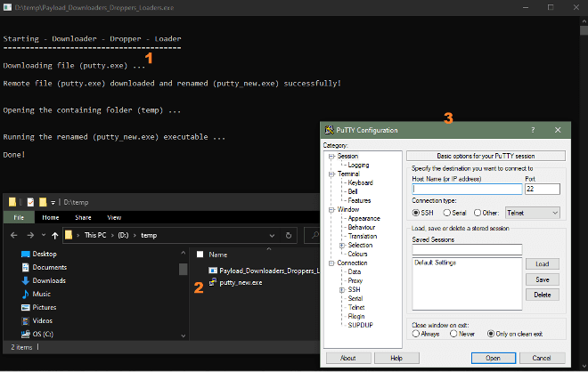The image size is (588, 372).
Task: Click the Name column header in Explorer
Action: coord(218,255)
